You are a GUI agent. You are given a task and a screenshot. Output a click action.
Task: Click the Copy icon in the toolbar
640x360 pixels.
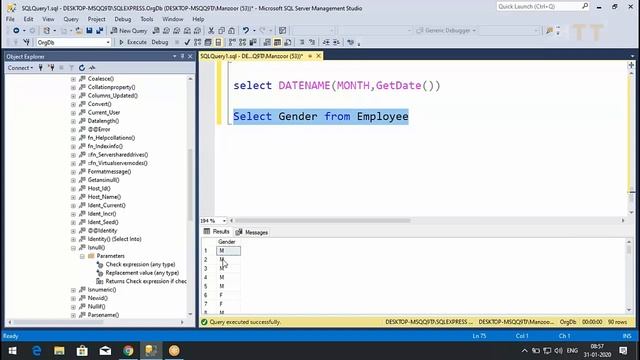[x=221, y=31]
